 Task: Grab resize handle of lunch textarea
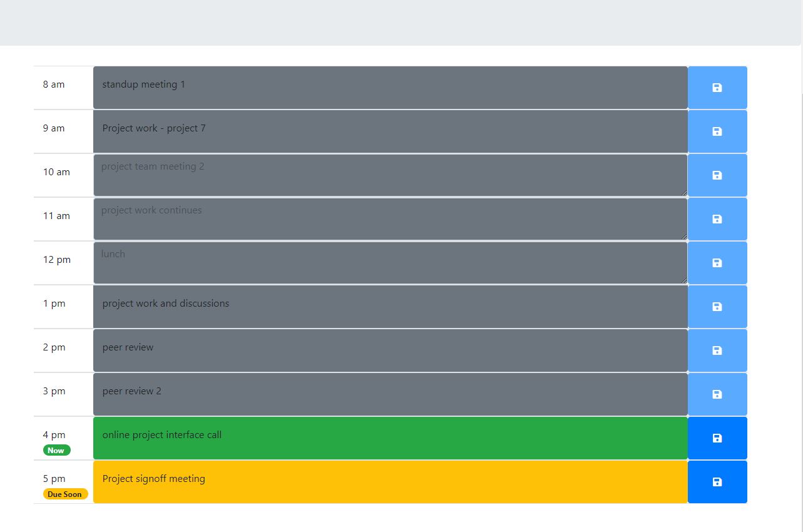[683, 280]
